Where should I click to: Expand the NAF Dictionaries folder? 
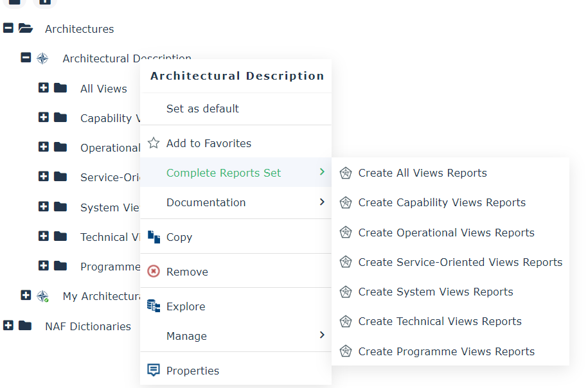8,326
